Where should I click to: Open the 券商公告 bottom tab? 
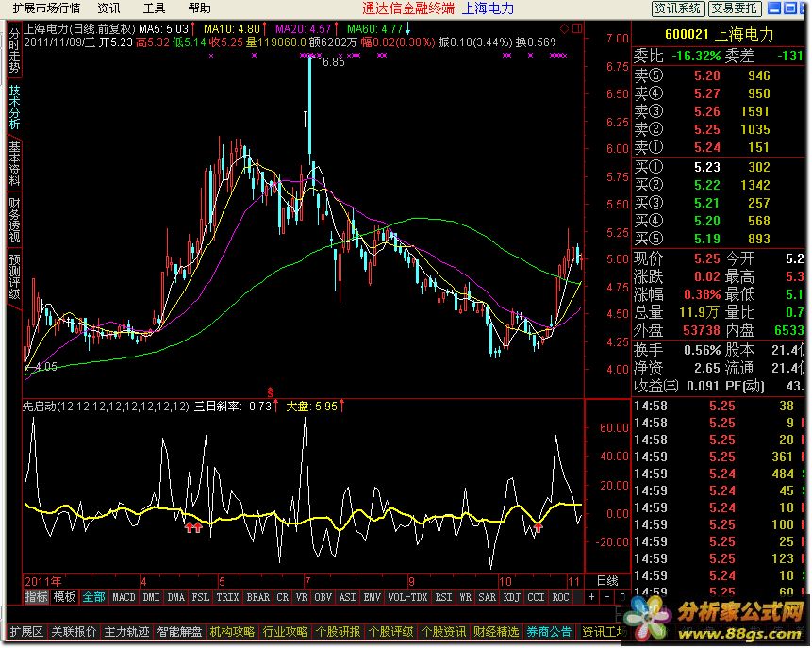coord(550,631)
